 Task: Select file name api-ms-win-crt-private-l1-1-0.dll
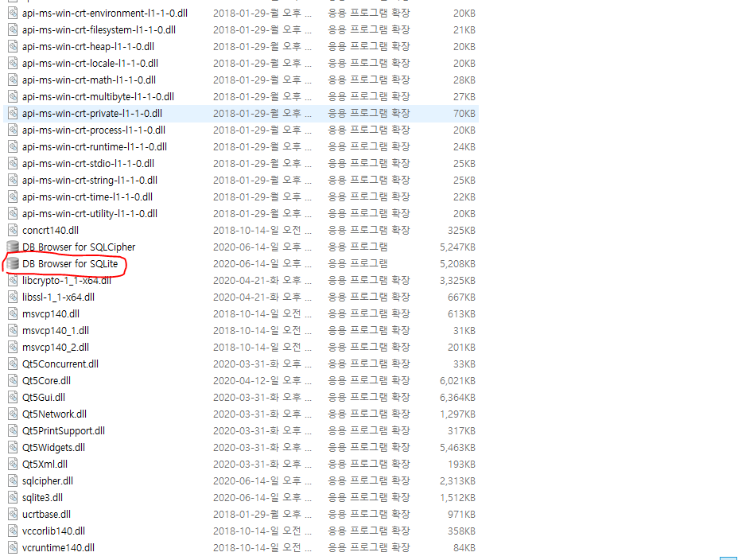click(x=91, y=114)
